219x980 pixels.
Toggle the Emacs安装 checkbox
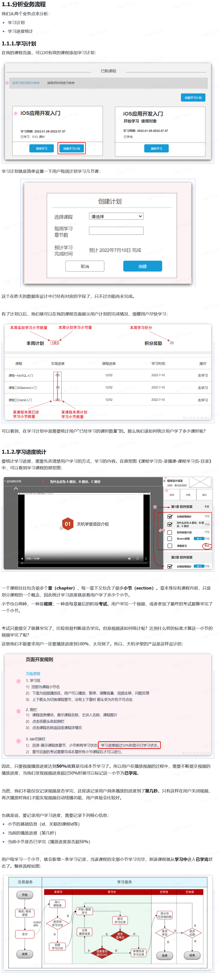(x=170, y=538)
